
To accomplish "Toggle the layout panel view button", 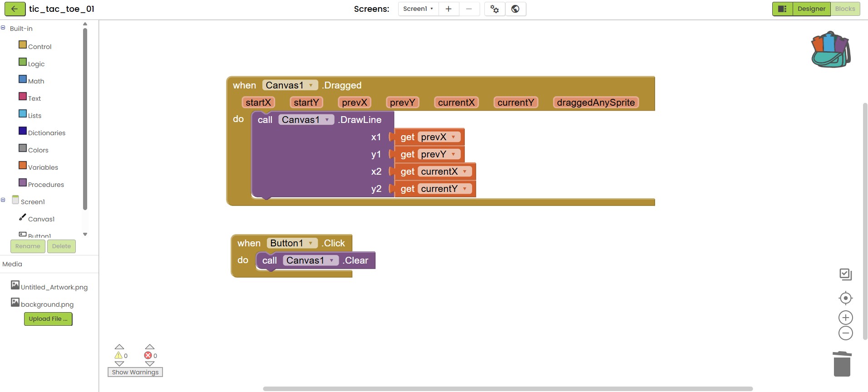I will click(x=782, y=9).
